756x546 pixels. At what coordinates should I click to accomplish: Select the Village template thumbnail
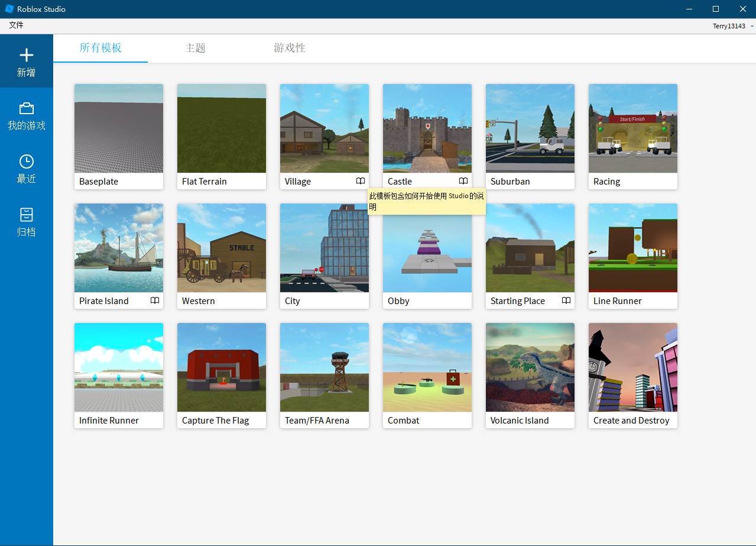325,128
